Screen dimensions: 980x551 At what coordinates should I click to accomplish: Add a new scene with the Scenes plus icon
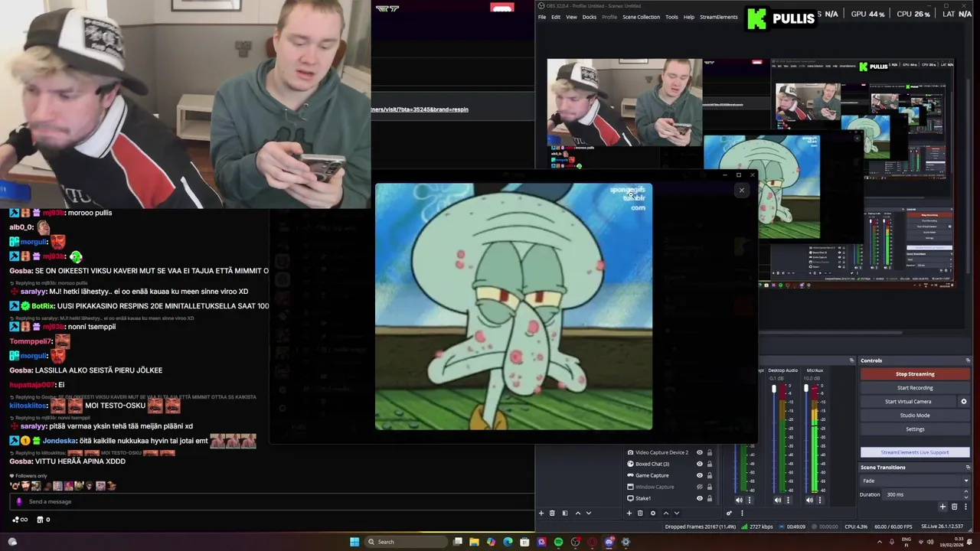[541, 514]
